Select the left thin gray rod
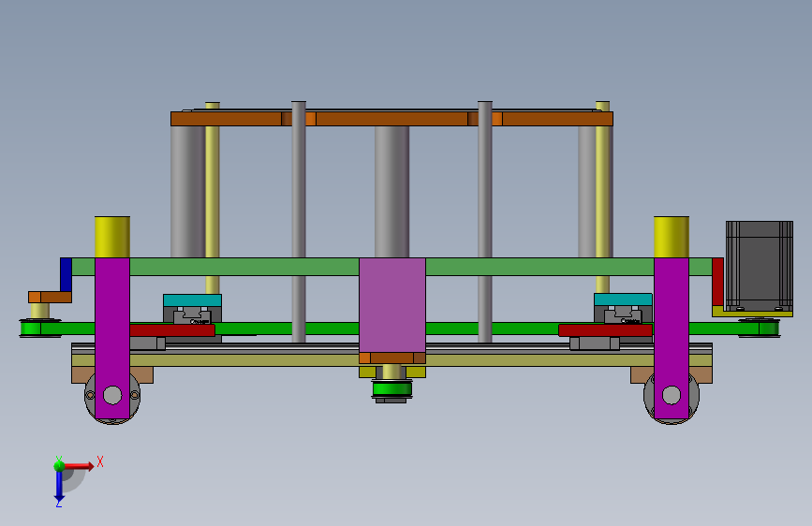Screen dimensions: 812x526 click(x=299, y=222)
